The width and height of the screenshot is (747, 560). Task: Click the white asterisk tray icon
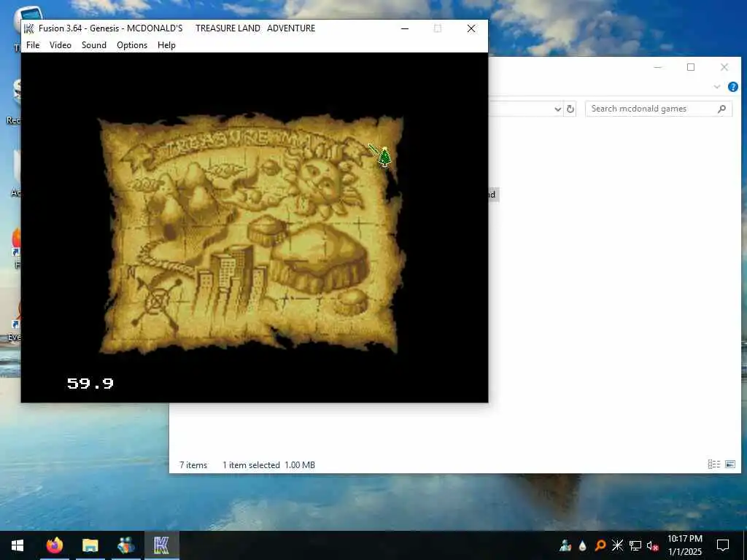(x=617, y=545)
